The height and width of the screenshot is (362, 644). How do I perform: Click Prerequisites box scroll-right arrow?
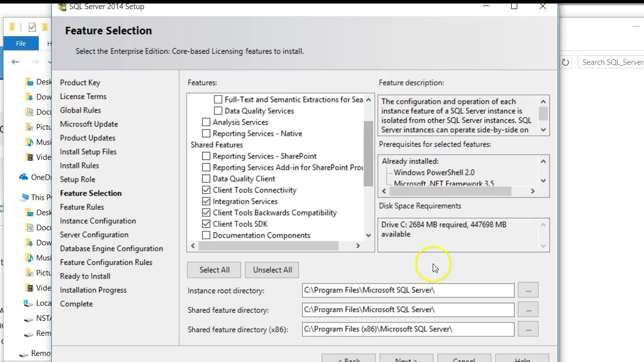[x=533, y=191]
